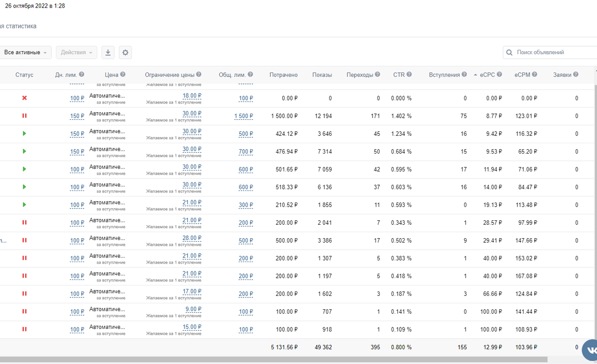Select the date text 26 октября 2022
This screenshot has width=597, height=364.
pos(26,6)
